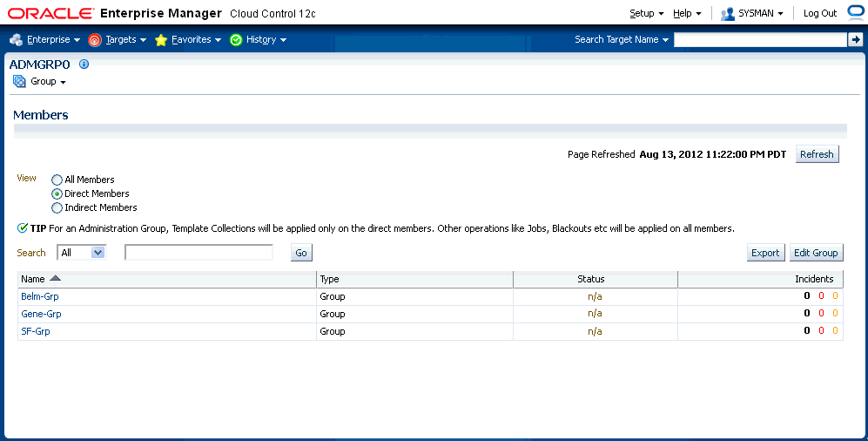
Task: Click the Group icon under ADMGRP0
Action: pos(19,81)
